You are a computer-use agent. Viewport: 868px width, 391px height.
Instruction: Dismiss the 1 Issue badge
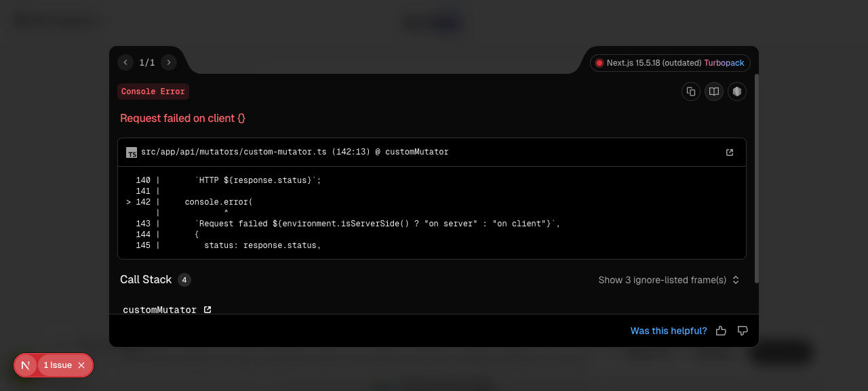(x=81, y=365)
